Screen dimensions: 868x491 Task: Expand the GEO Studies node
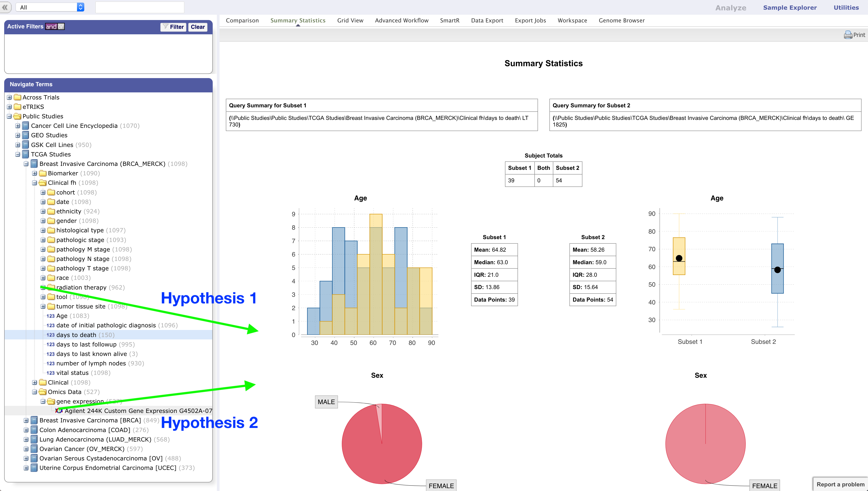pyautogui.click(x=18, y=135)
